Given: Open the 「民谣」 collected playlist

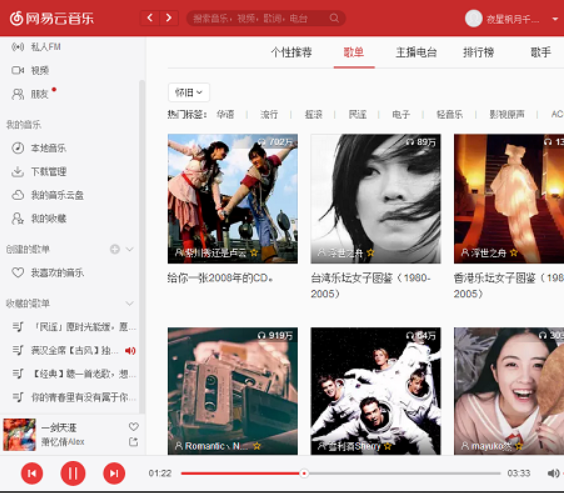Looking at the screenshot, I should pos(74,327).
